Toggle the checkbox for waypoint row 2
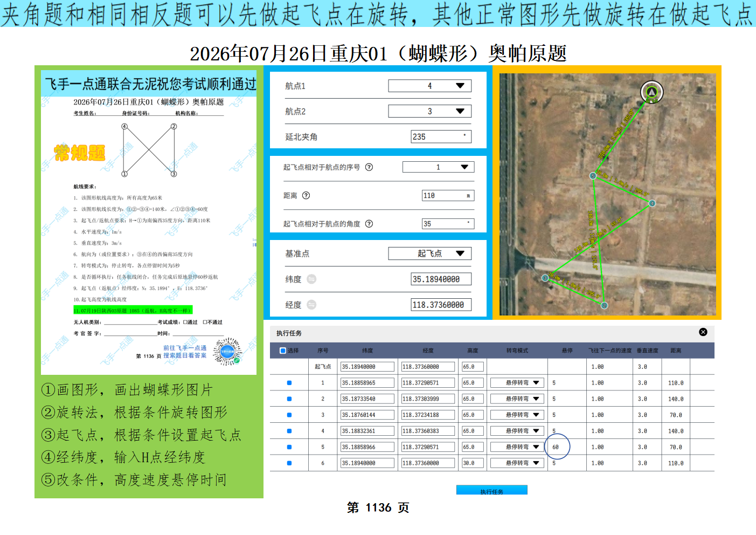The image size is (756, 535). [x=289, y=399]
